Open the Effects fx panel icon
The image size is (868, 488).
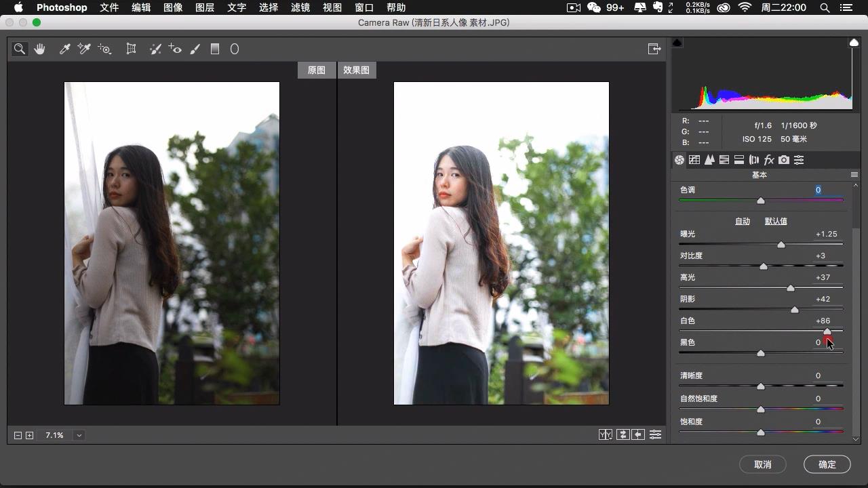[x=769, y=160]
